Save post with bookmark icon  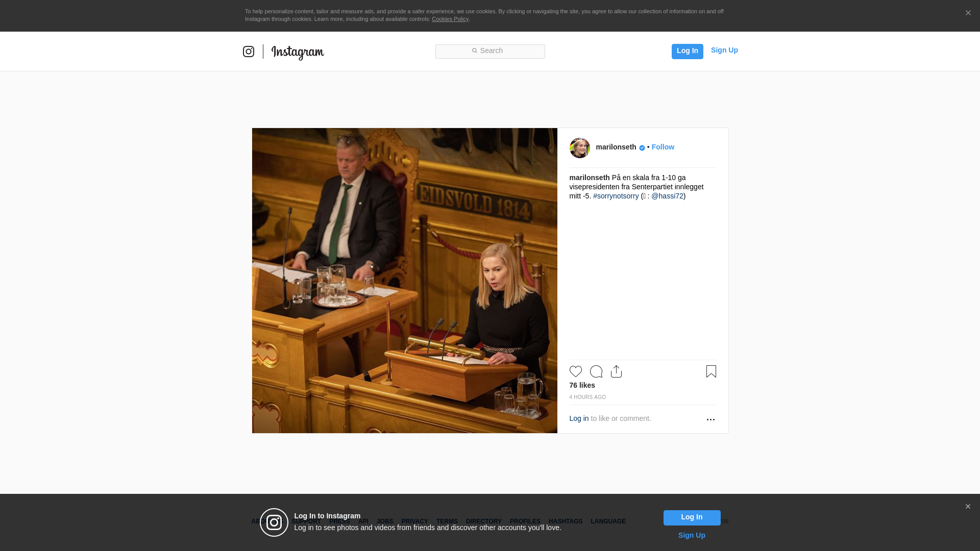(711, 371)
